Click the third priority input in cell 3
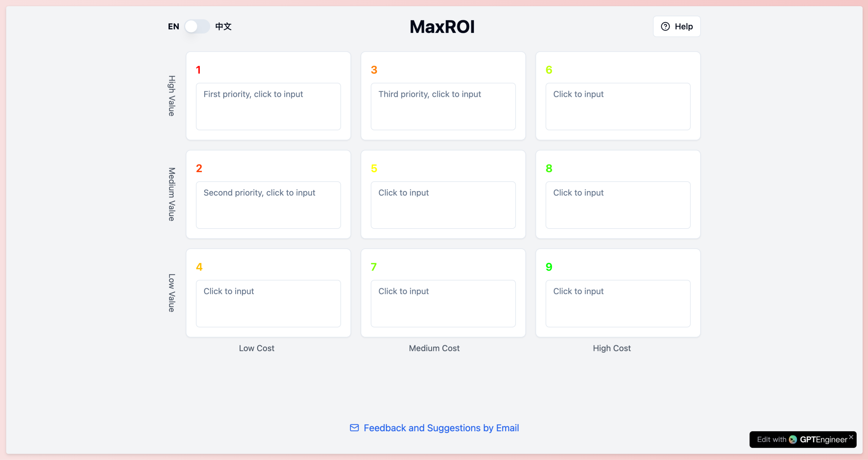Viewport: 868px width, 460px height. tap(443, 106)
